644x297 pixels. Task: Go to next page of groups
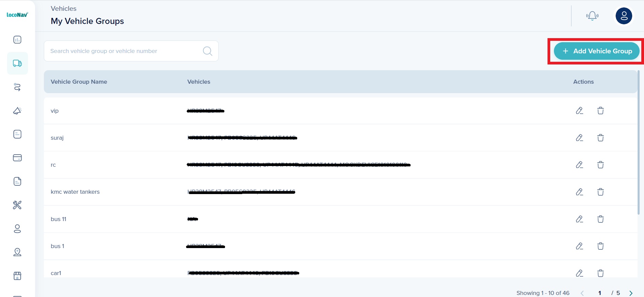pos(631,293)
